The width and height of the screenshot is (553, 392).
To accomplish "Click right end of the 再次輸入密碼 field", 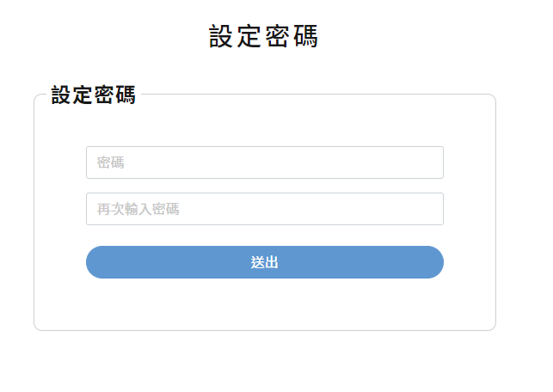I will click(x=430, y=209).
